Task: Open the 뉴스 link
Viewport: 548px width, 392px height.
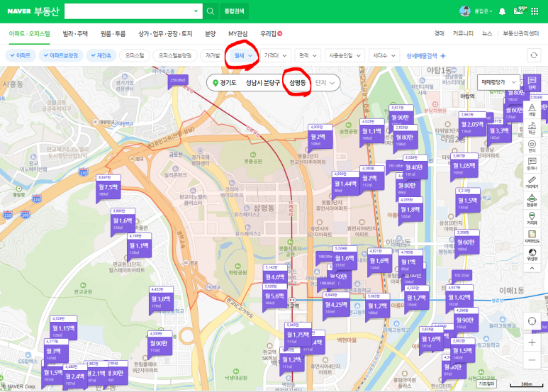Action: 487,33
